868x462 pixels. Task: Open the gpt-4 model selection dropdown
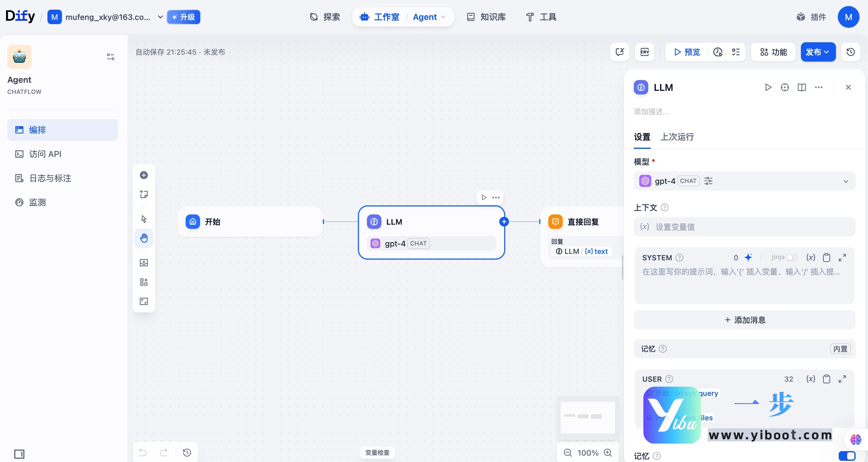846,181
